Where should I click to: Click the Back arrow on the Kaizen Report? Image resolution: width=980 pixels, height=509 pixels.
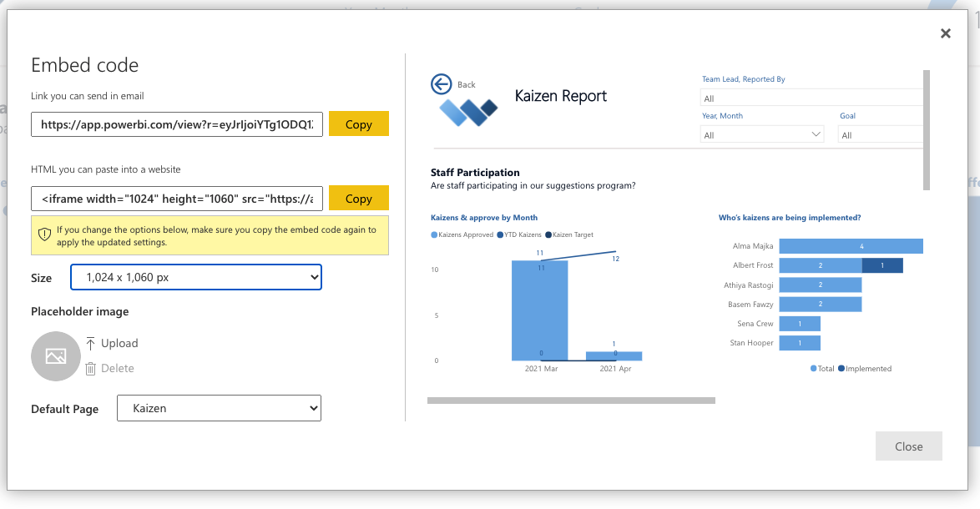(x=441, y=84)
